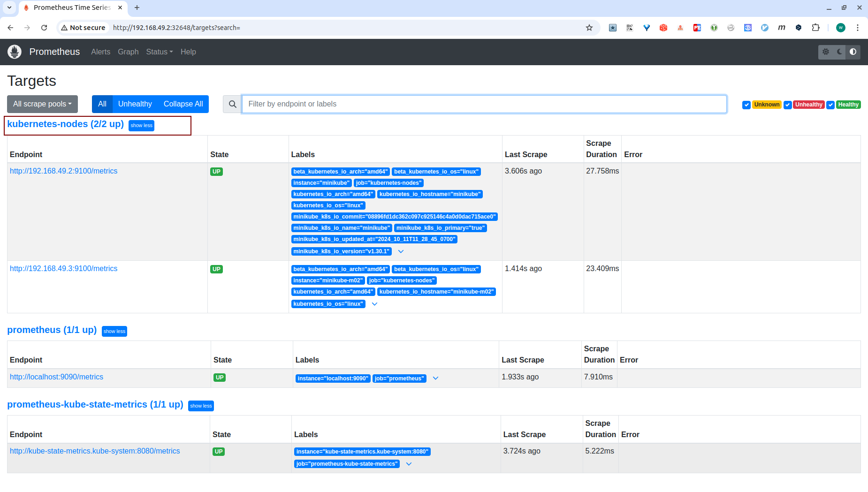Open http://localhost:9090/metrics endpoint

(x=56, y=377)
